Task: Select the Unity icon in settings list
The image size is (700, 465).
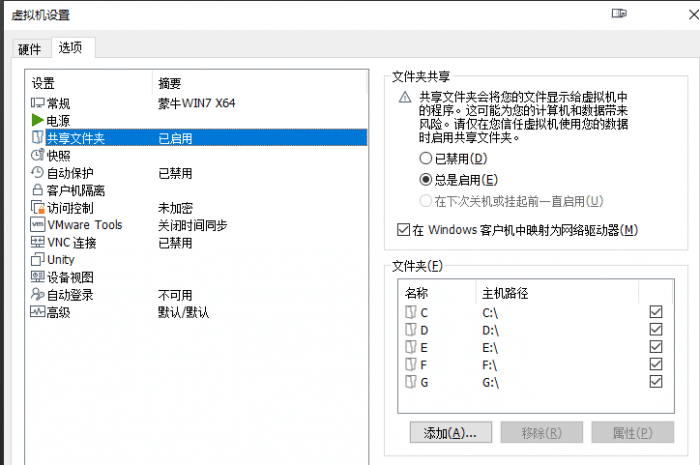Action: tap(38, 260)
